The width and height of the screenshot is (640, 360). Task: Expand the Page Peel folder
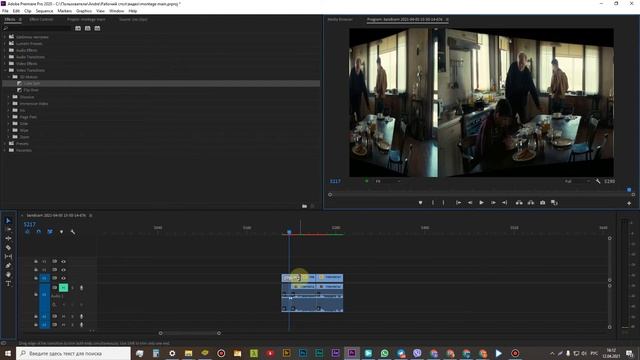(x=9, y=117)
